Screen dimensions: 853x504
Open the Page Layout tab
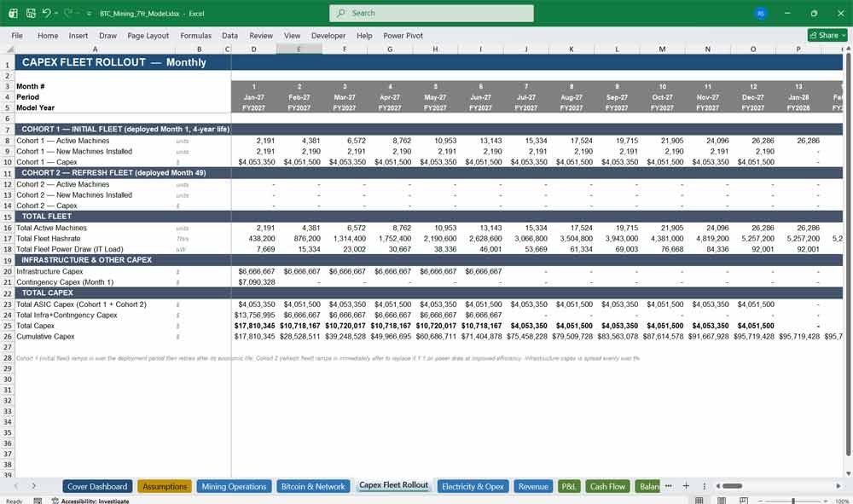click(148, 35)
